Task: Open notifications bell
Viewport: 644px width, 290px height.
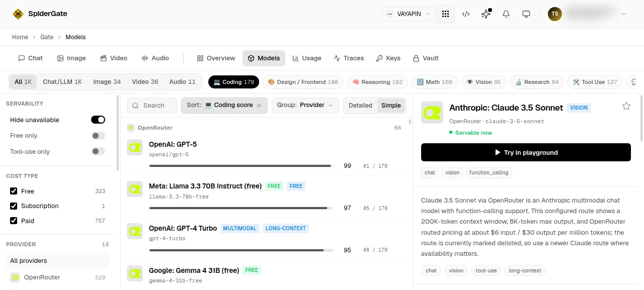Action: click(x=506, y=14)
